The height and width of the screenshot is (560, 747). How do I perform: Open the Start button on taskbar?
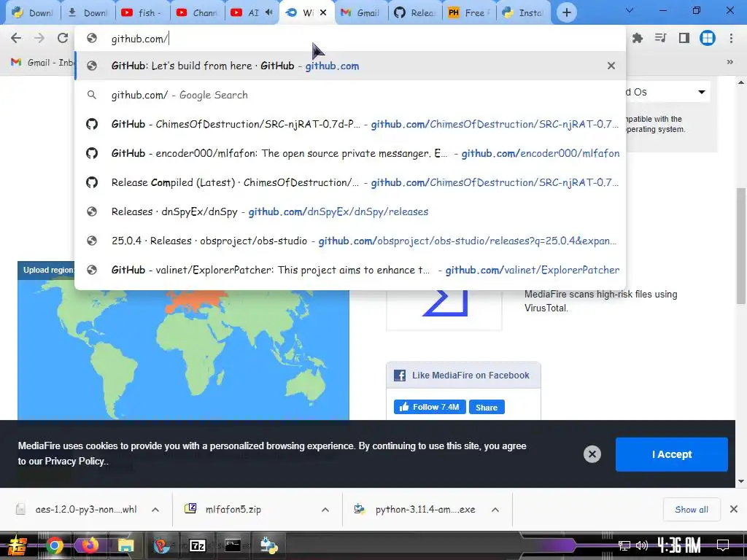[18, 545]
